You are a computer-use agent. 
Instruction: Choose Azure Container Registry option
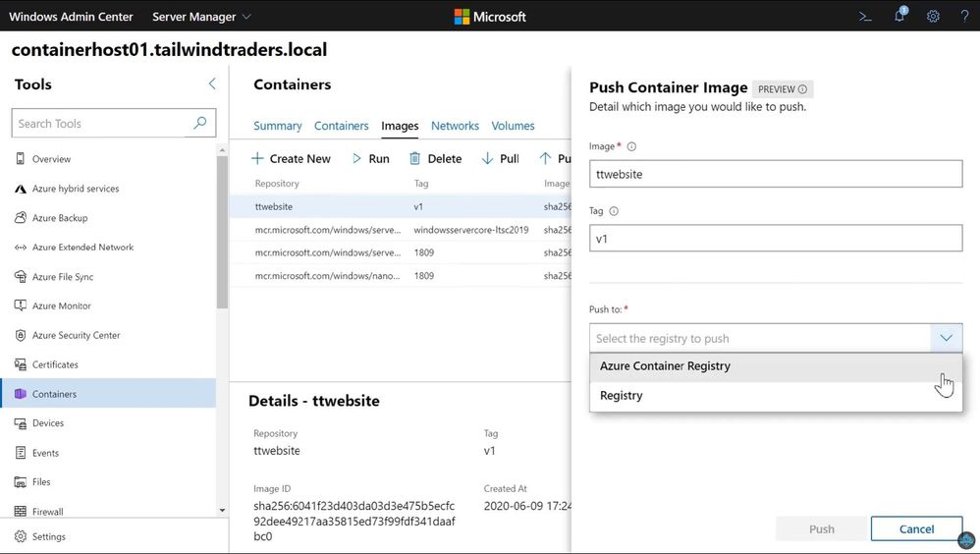point(776,366)
